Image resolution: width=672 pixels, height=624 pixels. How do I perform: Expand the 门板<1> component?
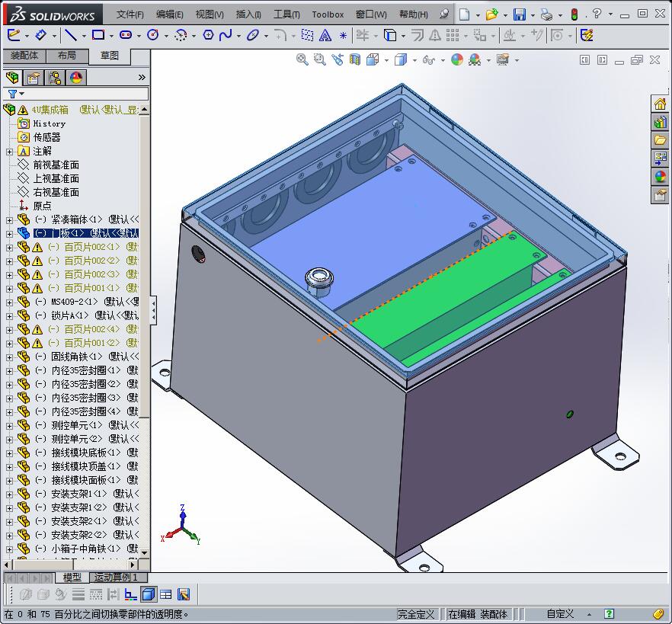point(9,234)
